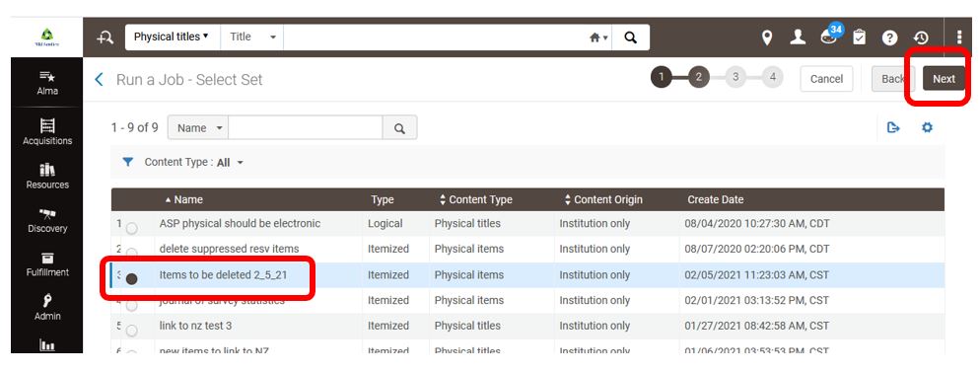Open the Fulfillment sidebar menu
The width and height of the screenshot is (980, 372).
47,263
